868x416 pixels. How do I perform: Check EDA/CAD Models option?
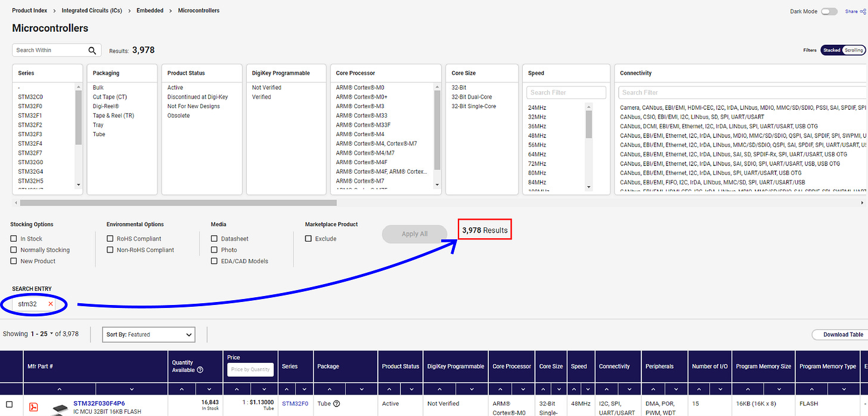215,261
